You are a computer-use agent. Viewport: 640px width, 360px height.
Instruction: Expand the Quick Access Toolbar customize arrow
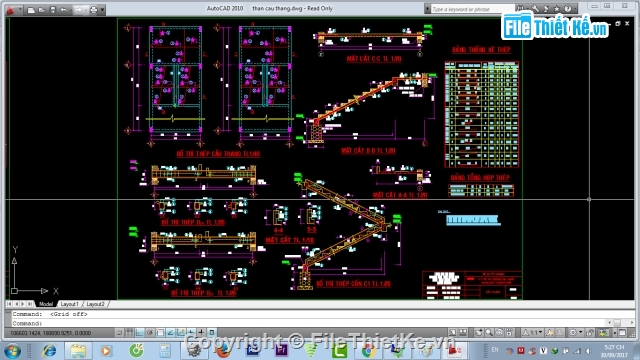102,10
